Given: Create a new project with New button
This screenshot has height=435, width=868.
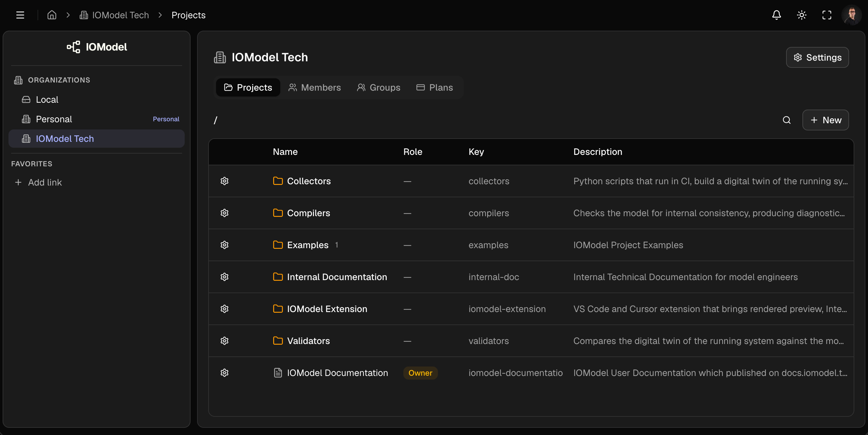Looking at the screenshot, I should coord(825,120).
